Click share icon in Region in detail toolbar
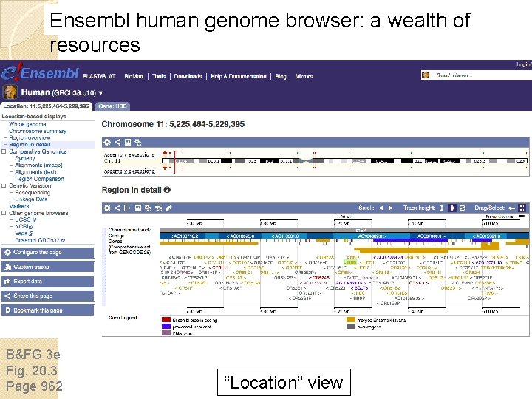This screenshot has width=532, height=399. coord(117,208)
